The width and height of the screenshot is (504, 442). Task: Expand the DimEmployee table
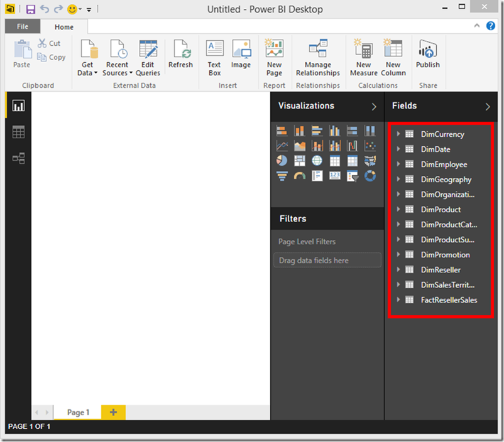[x=398, y=164]
